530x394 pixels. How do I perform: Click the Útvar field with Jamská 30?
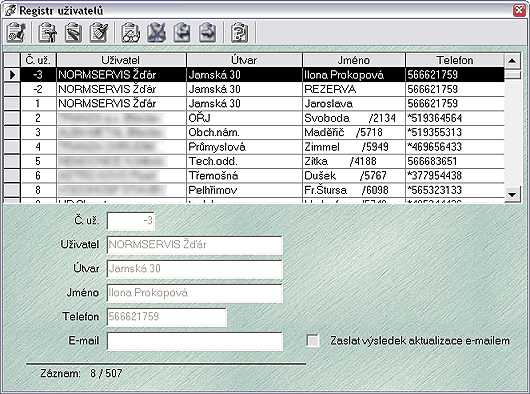point(194,269)
